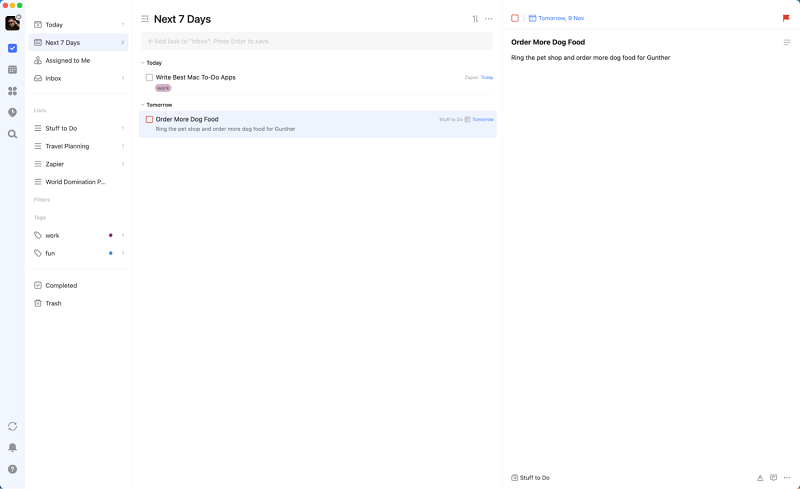Click the search magnifier icon

[12, 134]
